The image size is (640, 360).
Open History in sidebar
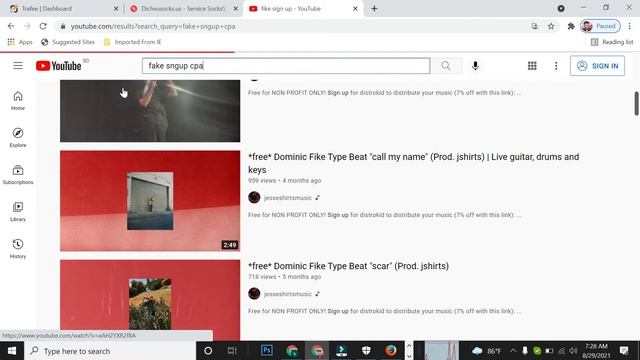click(18, 249)
